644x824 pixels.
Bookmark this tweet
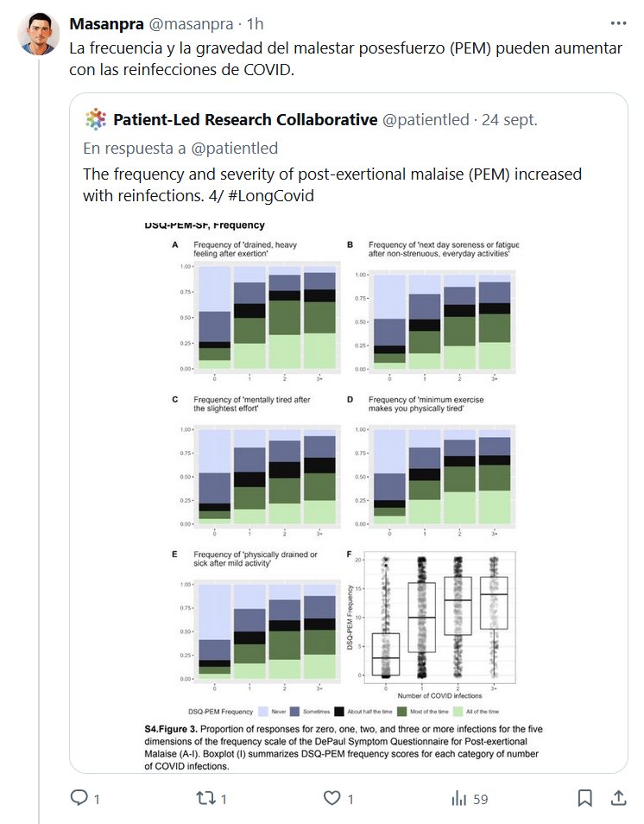[584, 799]
